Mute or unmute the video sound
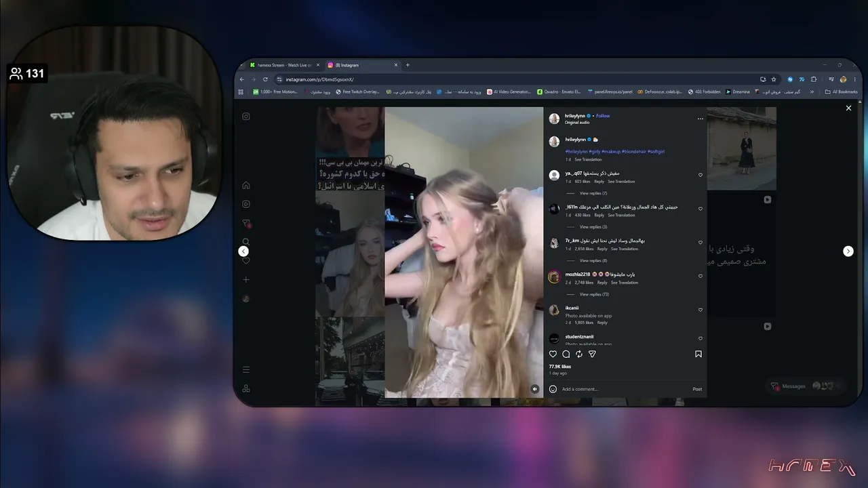The height and width of the screenshot is (488, 868). point(535,389)
